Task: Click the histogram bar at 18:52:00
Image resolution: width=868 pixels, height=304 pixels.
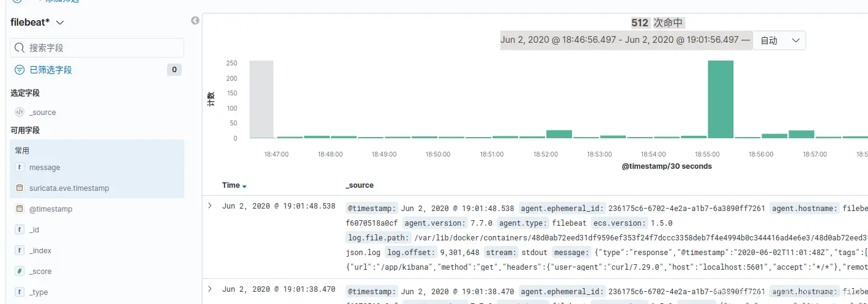Action: point(559,134)
